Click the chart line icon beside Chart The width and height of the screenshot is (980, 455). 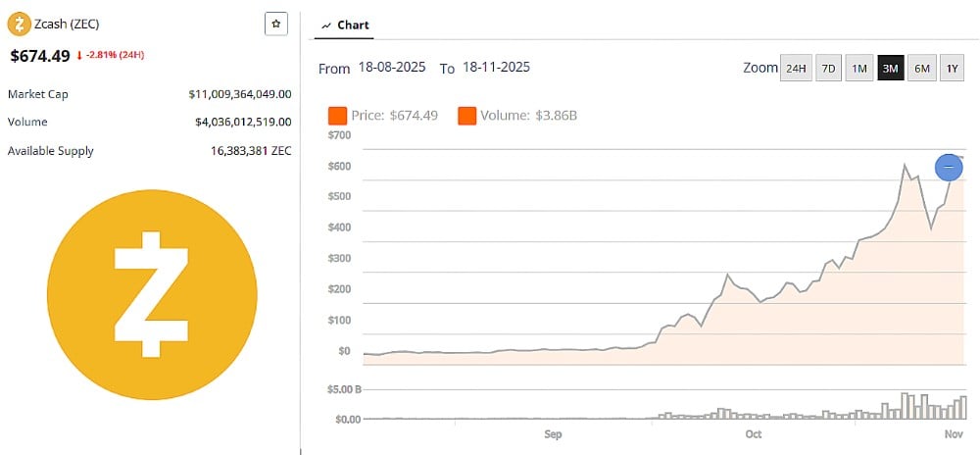point(326,25)
